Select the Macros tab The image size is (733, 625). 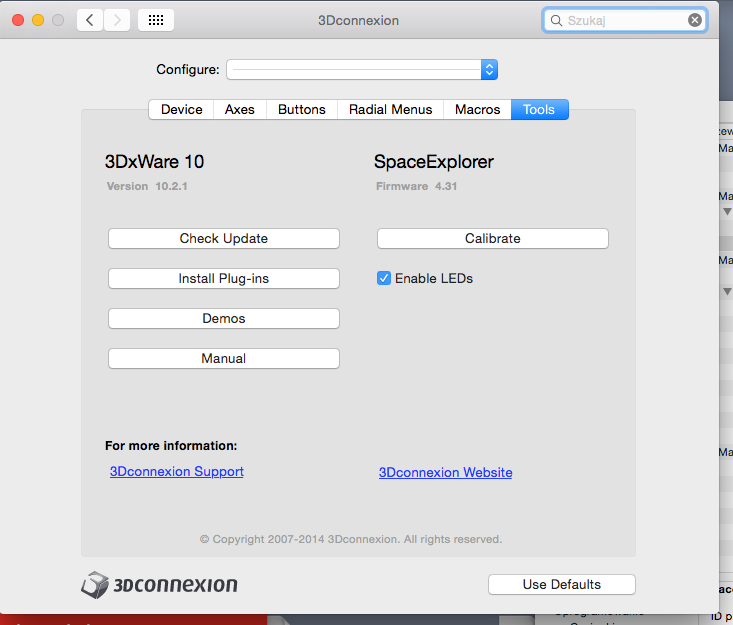coord(477,109)
